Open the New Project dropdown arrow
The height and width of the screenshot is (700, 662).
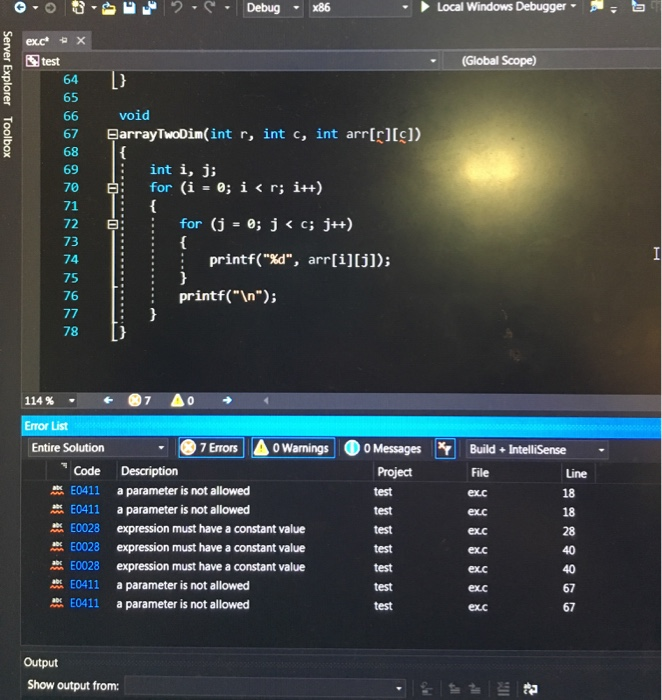pyautogui.click(x=94, y=8)
